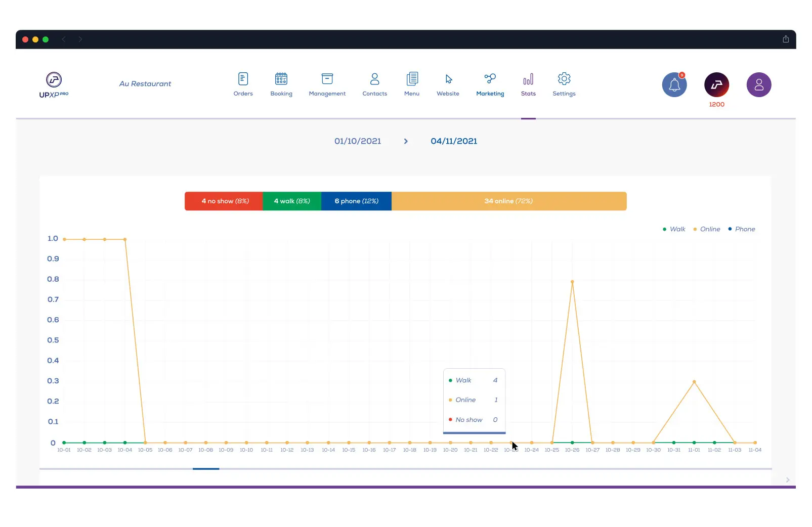Select the Au Restaurant name

coord(145,83)
